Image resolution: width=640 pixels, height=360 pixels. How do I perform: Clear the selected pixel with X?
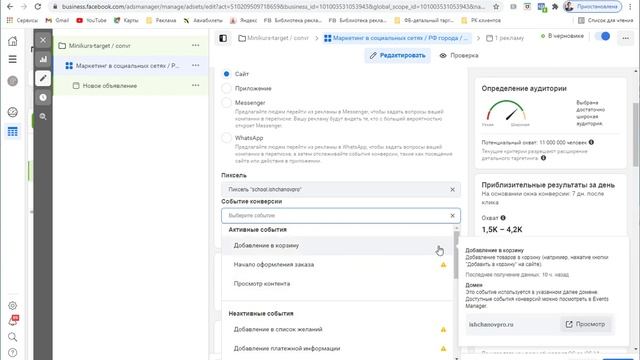(452, 189)
